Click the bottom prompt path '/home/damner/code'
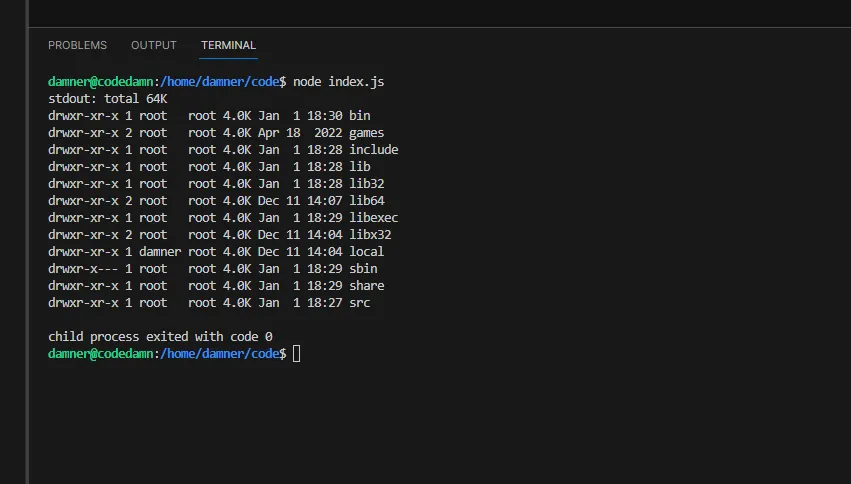Viewport: 851px width, 484px height. [220, 354]
